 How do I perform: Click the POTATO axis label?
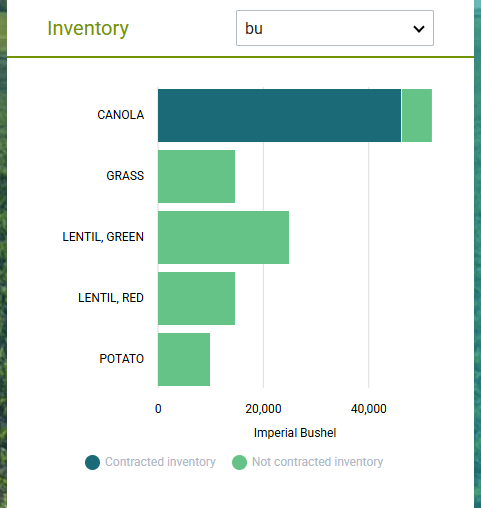click(x=122, y=359)
